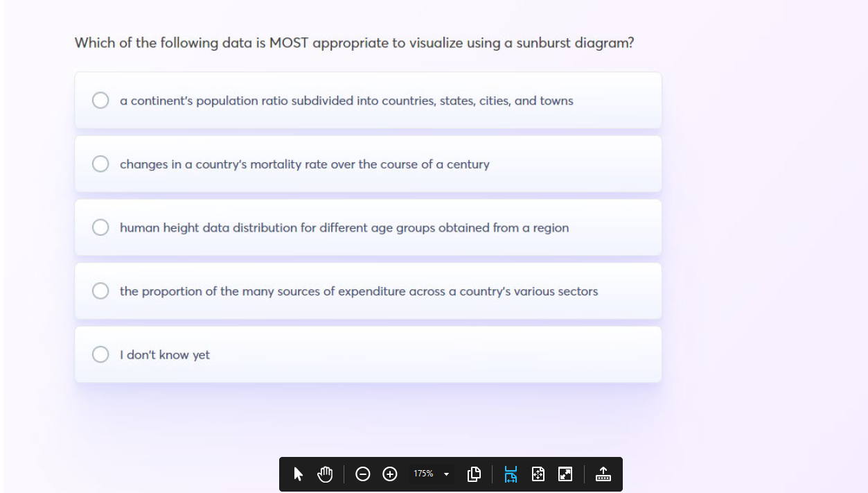Screen dimensions: 868x493
Task: Enable the fit-to-width view icon
Action: click(x=511, y=474)
